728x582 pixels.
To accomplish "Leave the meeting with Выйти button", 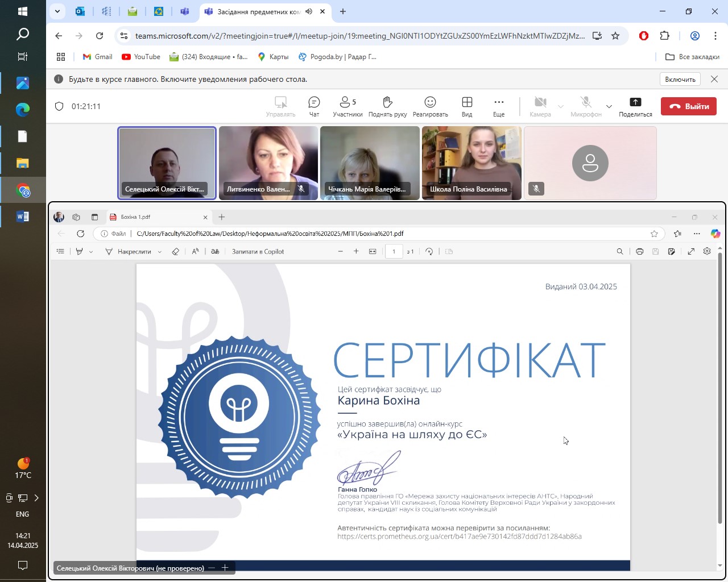I will (x=689, y=106).
